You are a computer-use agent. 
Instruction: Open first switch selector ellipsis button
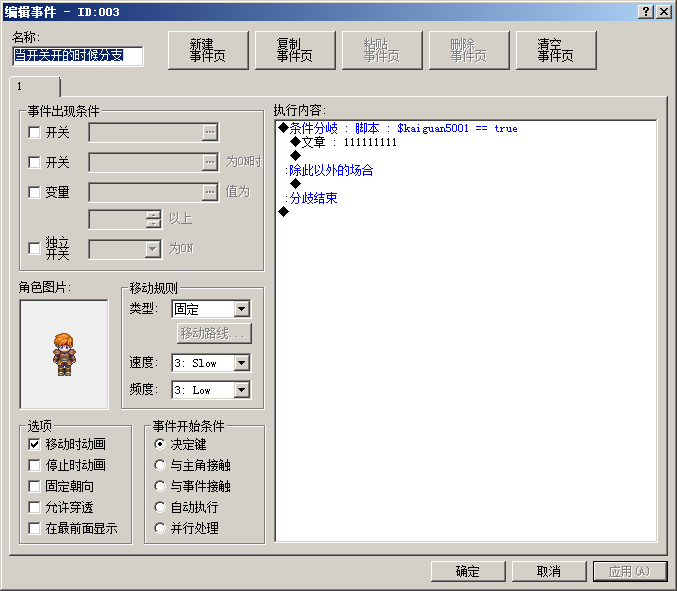[x=210, y=132]
